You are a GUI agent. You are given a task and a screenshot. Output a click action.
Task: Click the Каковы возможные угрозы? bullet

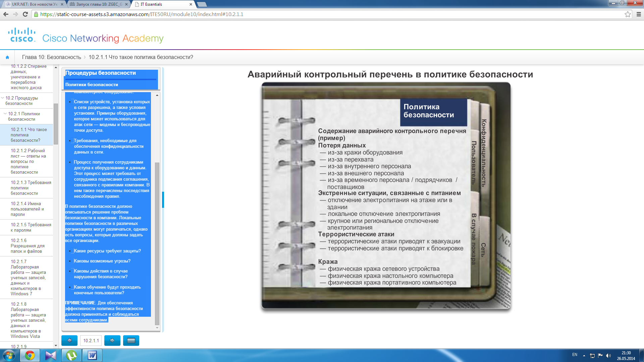tap(102, 261)
